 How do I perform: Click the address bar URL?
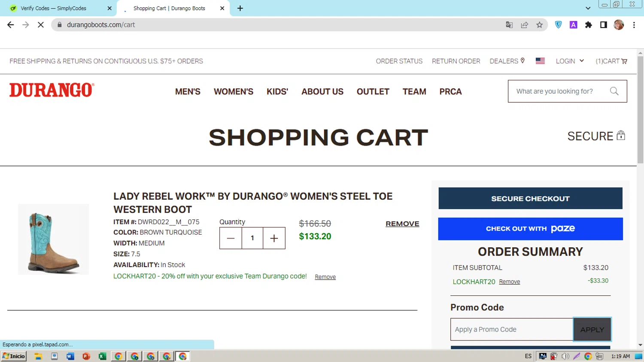point(101,25)
